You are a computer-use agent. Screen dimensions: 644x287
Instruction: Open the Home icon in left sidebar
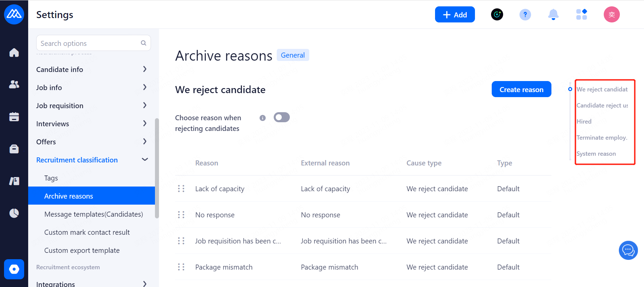(14, 53)
